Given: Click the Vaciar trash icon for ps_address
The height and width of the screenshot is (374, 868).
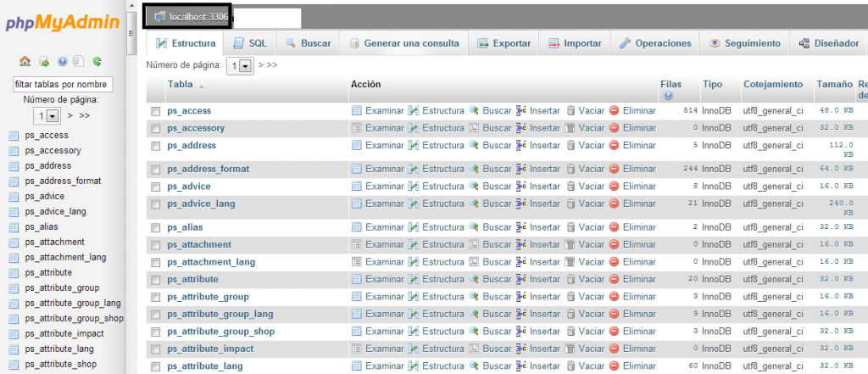Looking at the screenshot, I should 571,145.
